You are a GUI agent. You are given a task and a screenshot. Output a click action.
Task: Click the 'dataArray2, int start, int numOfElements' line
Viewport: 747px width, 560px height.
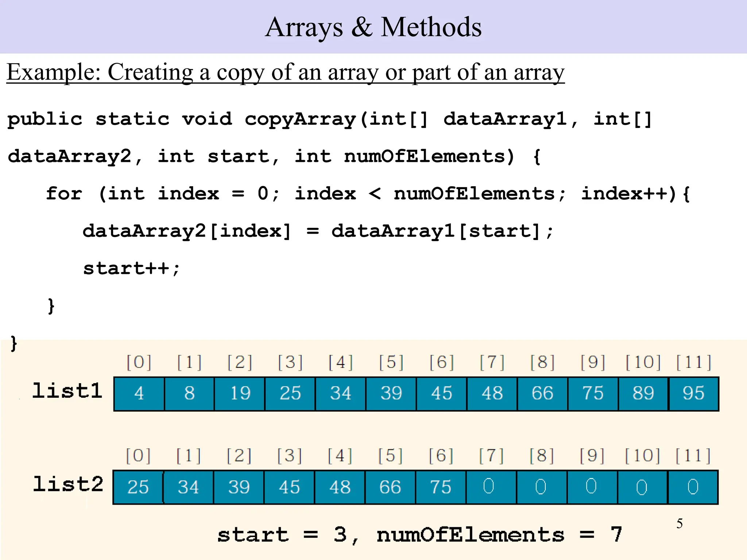274,157
